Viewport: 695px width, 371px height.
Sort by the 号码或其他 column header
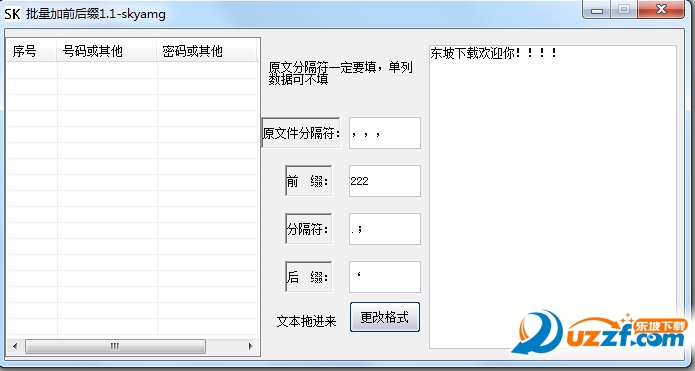(106, 52)
